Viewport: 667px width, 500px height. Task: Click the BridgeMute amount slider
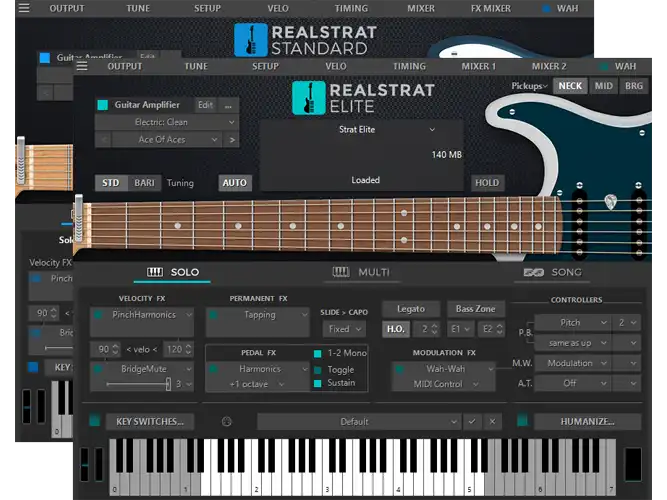pyautogui.click(x=139, y=384)
